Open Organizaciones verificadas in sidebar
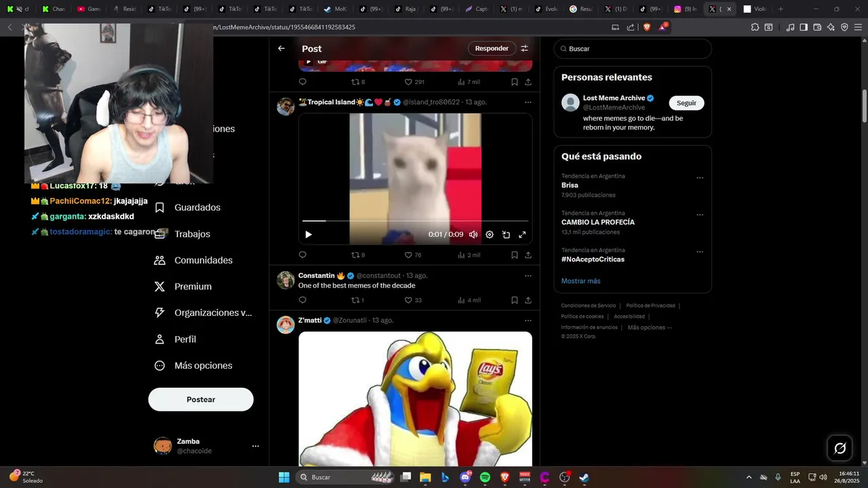 [203, 312]
